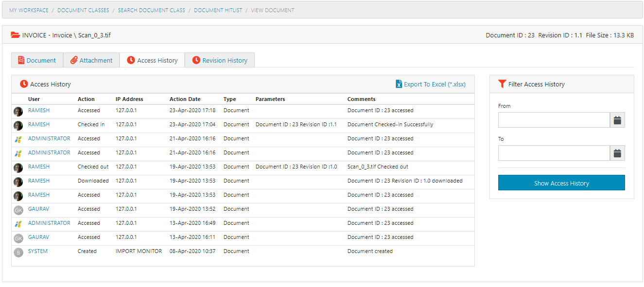644x287 pixels.
Task: Click the filter funnel icon above the date fields
Action: pyautogui.click(x=503, y=84)
